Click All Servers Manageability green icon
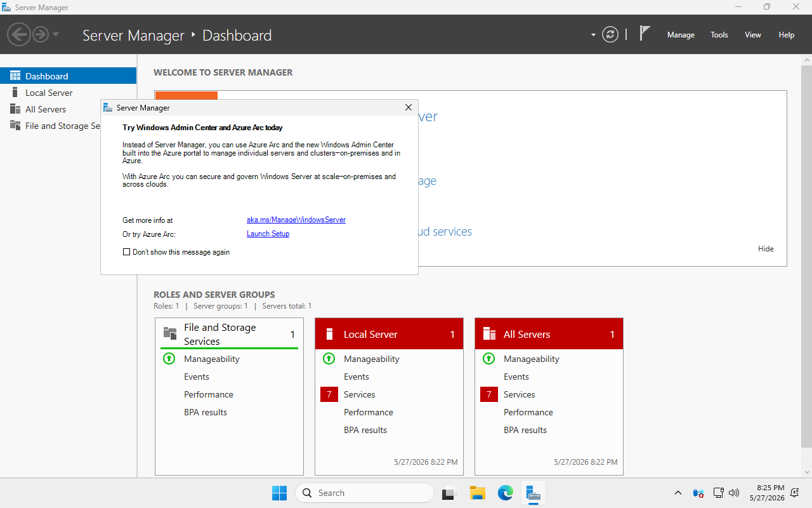The width and height of the screenshot is (812, 508). [488, 358]
